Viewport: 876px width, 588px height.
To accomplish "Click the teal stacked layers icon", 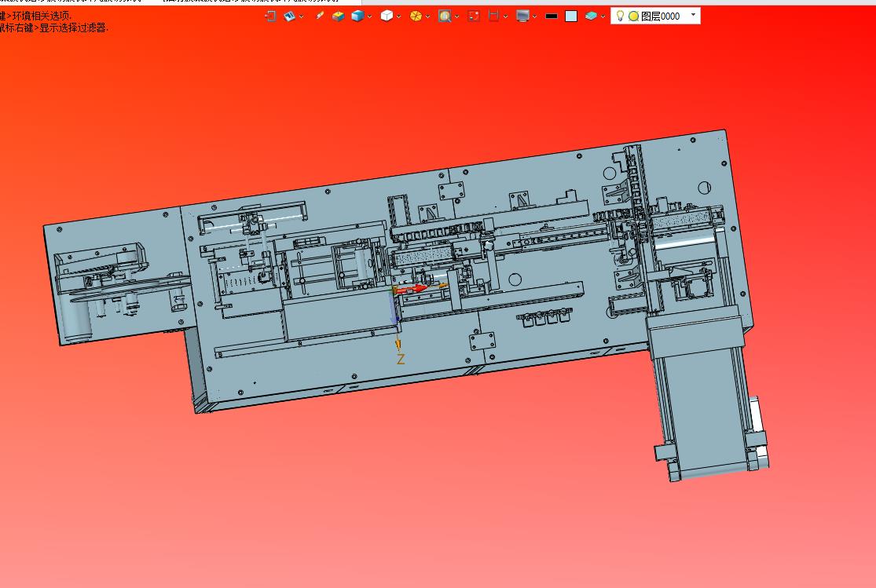I will [591, 16].
